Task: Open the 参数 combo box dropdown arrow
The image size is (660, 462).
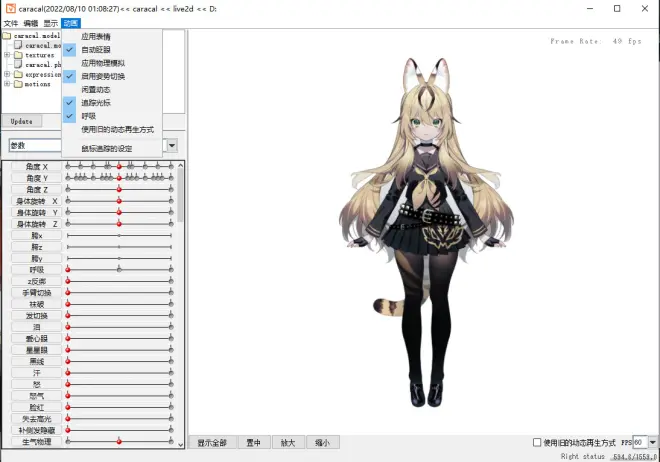Action: 172,146
